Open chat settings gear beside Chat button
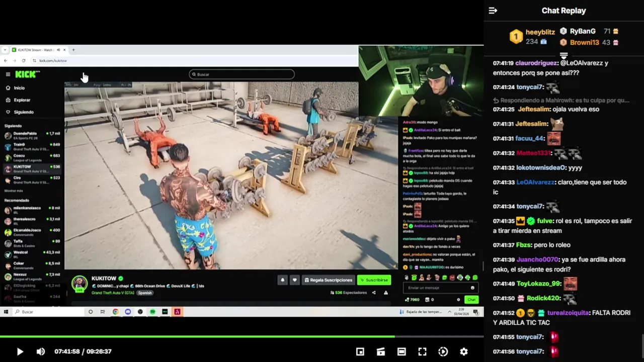Screen dimensions: 644x362 point(458,300)
